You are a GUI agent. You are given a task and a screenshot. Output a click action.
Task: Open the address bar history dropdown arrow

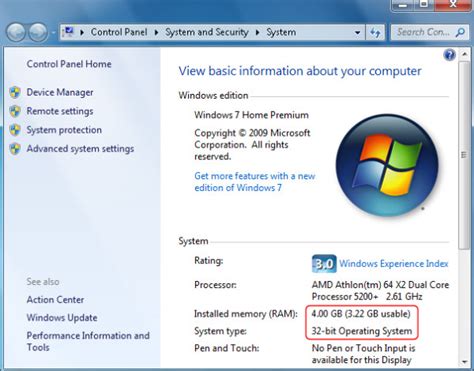pyautogui.click(x=357, y=33)
